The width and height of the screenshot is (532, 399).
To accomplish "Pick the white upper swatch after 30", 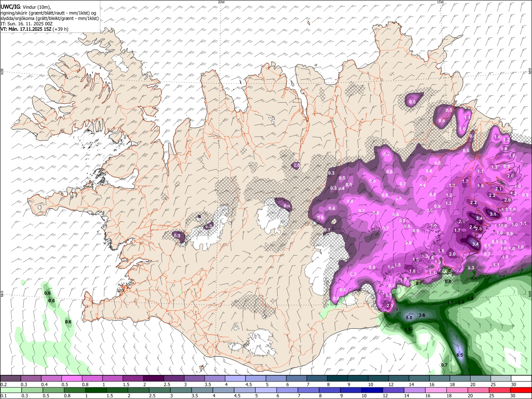I will pos(521,379).
